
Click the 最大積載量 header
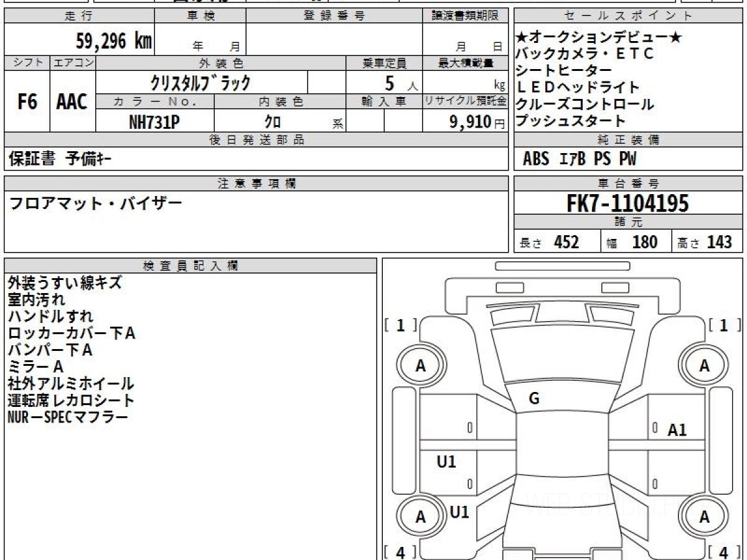[x=465, y=63]
